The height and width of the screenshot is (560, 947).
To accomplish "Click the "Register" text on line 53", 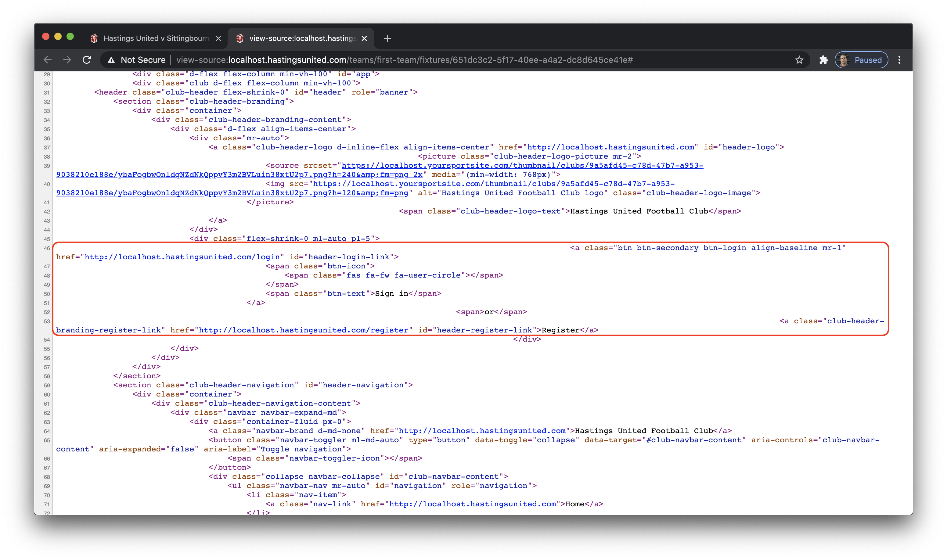I will click(560, 330).
